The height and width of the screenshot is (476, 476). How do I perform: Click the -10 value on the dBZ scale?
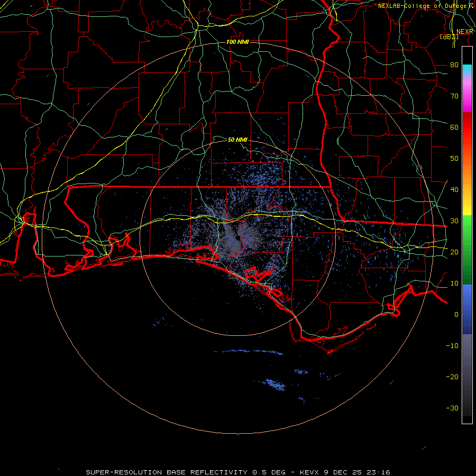(x=452, y=345)
